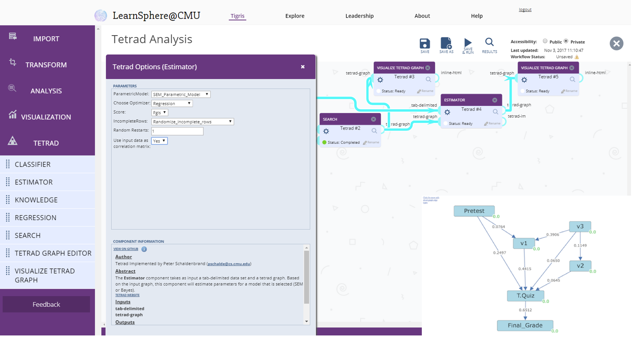Rename the Tetrad #4 node

tap(492, 124)
